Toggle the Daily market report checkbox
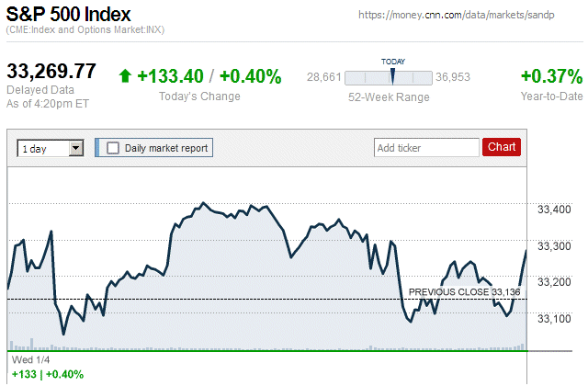Screen dimensions: 588x386 pyautogui.click(x=113, y=147)
